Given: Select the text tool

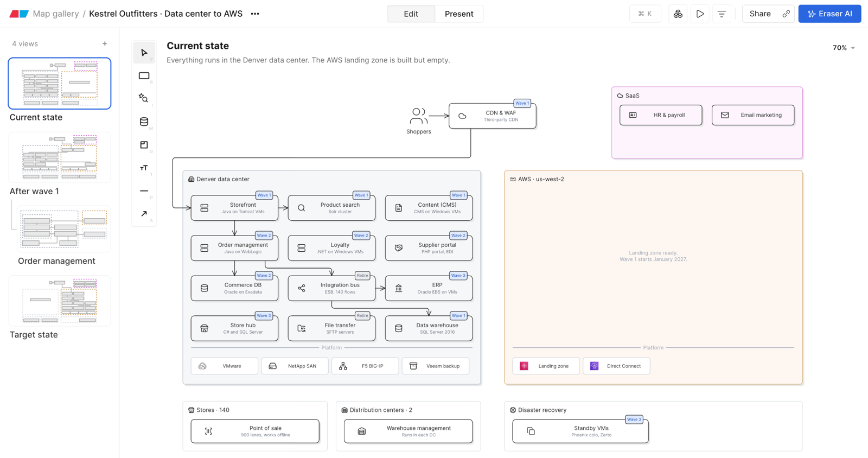Looking at the screenshot, I should click(x=144, y=168).
